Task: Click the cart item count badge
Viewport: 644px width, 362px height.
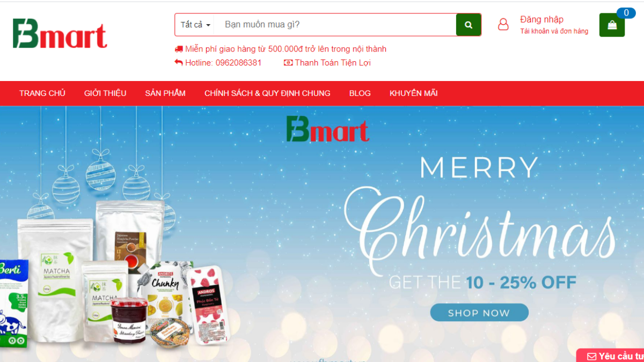Action: point(626,13)
